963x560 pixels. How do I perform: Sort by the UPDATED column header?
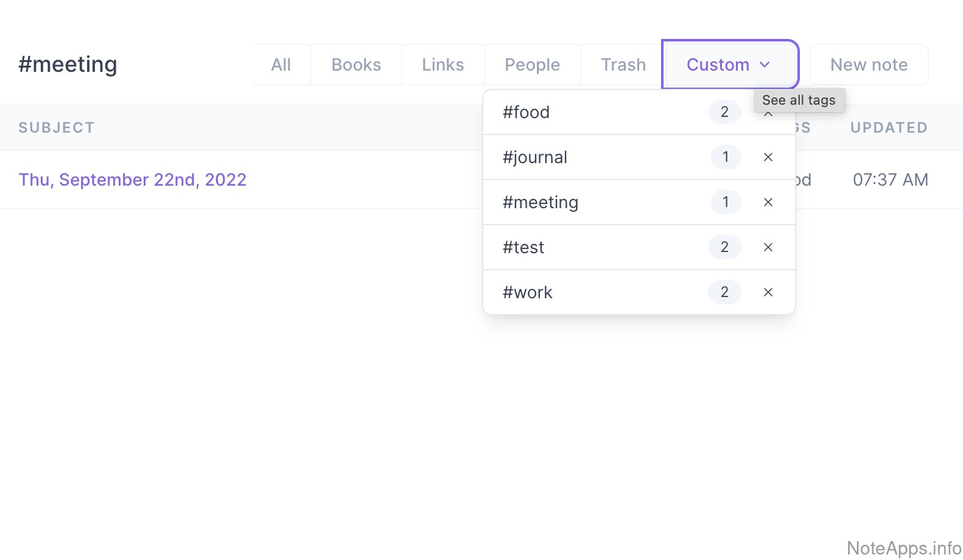pyautogui.click(x=889, y=128)
